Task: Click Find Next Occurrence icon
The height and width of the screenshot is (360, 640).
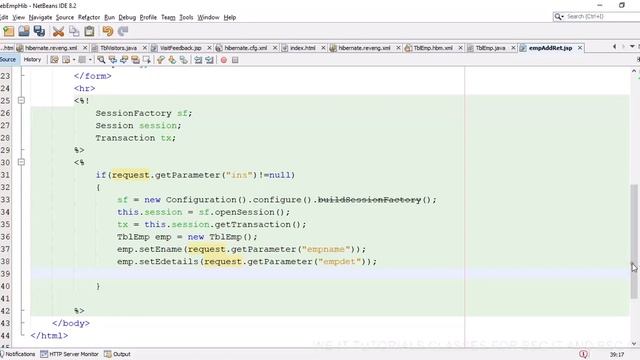Action: [x=124, y=60]
